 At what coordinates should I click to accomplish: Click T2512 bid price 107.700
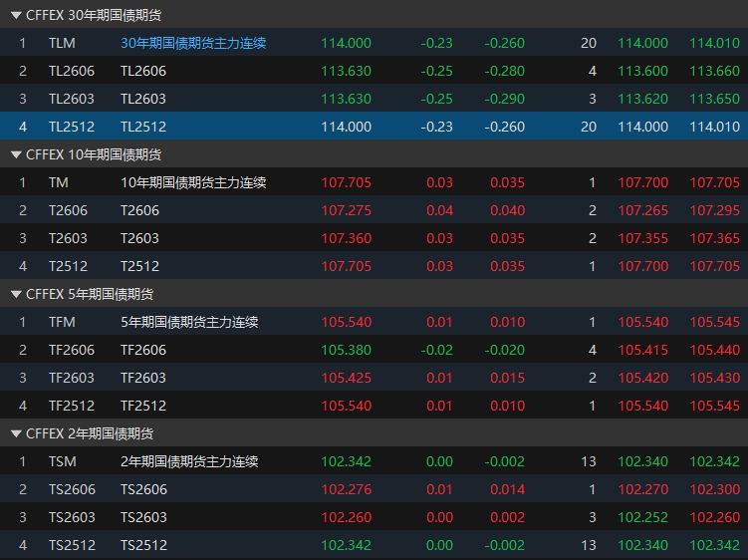pos(642,266)
